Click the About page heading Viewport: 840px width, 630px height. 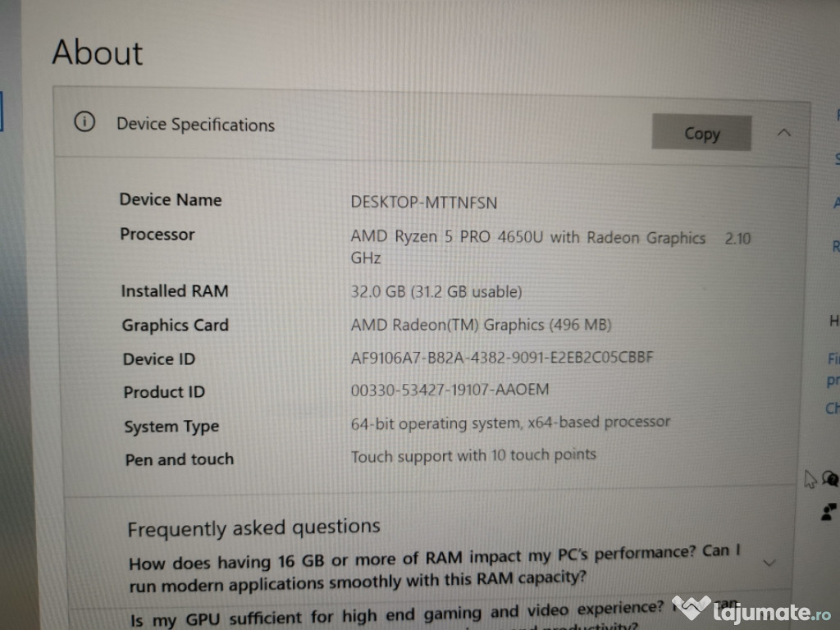(98, 52)
